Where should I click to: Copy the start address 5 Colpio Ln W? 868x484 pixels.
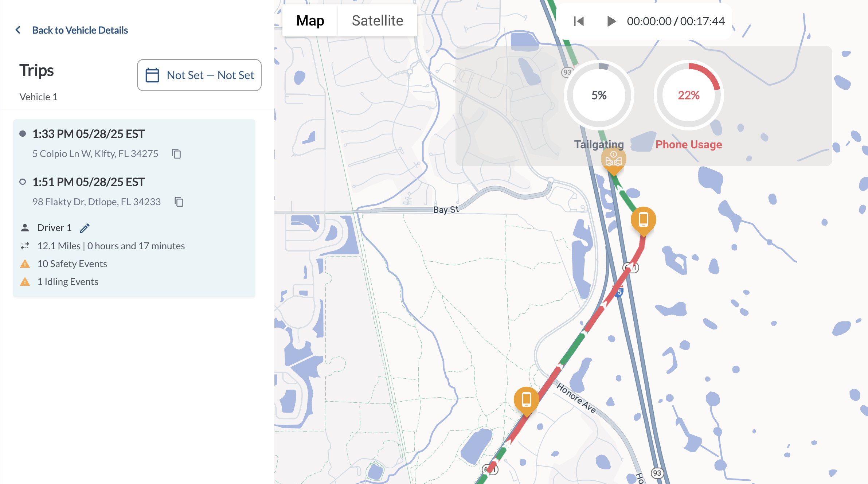[176, 154]
